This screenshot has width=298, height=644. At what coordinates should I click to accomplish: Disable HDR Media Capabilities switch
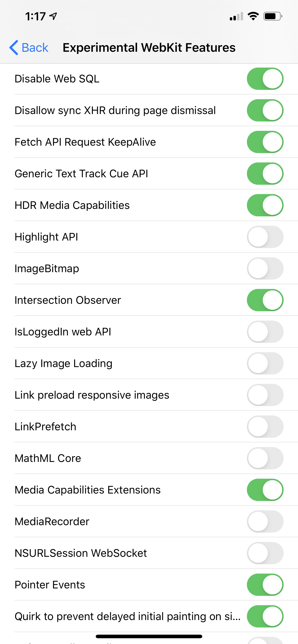(x=265, y=205)
